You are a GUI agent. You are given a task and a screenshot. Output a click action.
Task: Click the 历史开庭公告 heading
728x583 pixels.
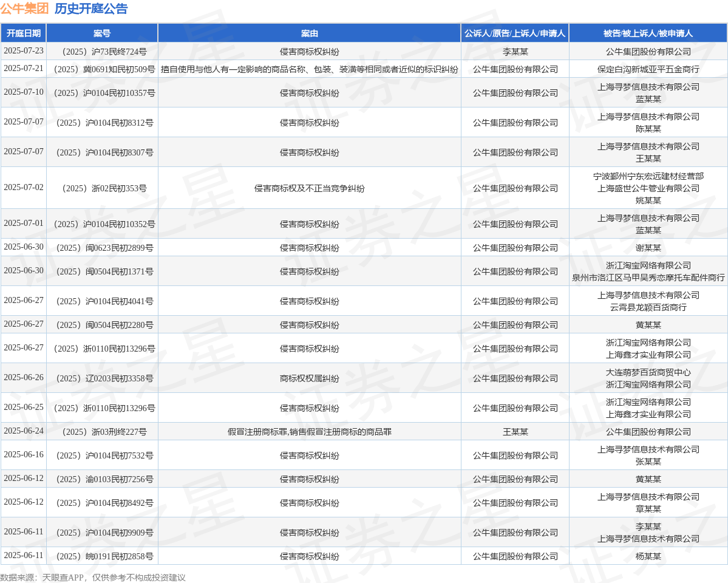point(91,9)
